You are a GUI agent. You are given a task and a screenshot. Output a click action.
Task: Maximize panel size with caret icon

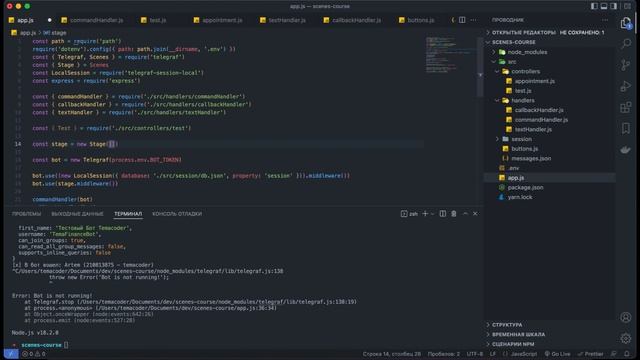[x=465, y=213]
